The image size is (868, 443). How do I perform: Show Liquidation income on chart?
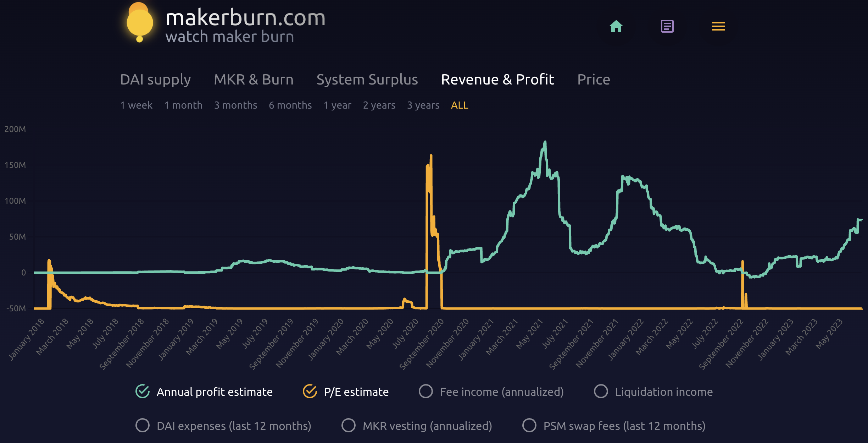tap(601, 392)
